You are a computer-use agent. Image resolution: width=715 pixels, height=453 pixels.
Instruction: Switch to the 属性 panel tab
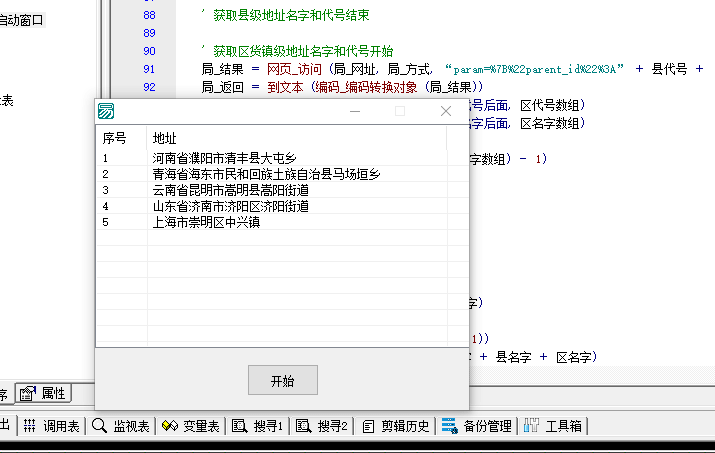(x=44, y=393)
